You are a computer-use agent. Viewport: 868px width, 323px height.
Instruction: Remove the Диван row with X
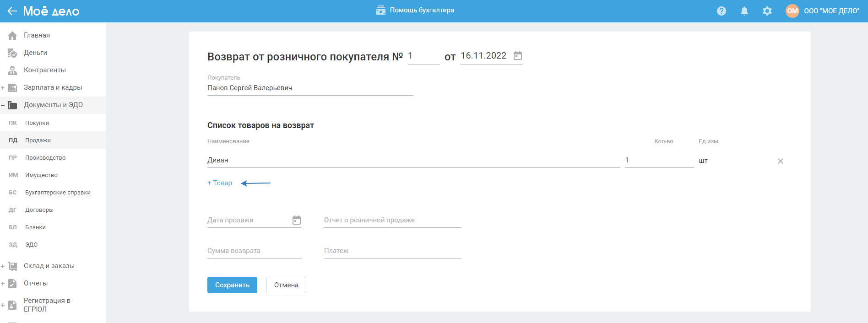click(x=781, y=161)
